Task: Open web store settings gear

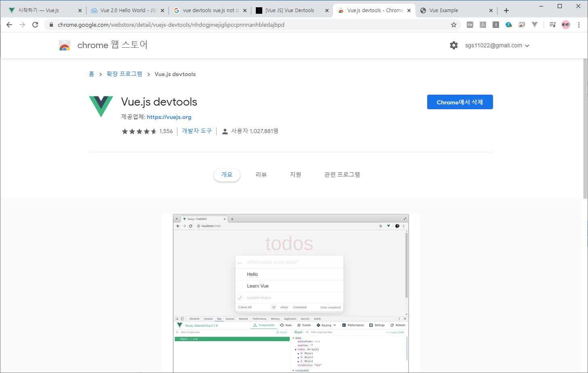Action: tap(454, 45)
